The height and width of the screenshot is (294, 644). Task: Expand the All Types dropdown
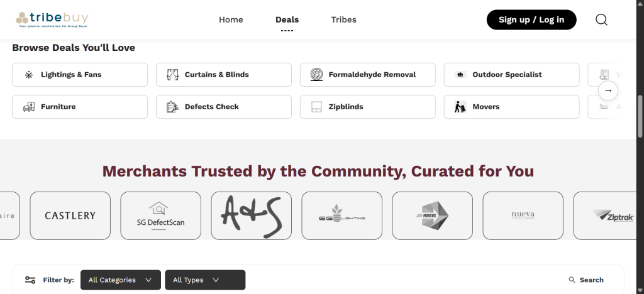coord(205,280)
